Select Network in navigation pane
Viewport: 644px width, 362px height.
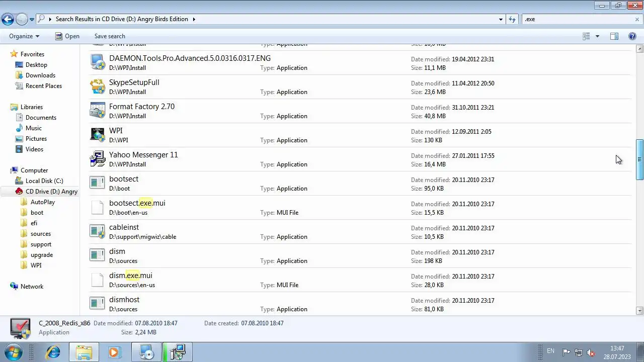(x=32, y=287)
